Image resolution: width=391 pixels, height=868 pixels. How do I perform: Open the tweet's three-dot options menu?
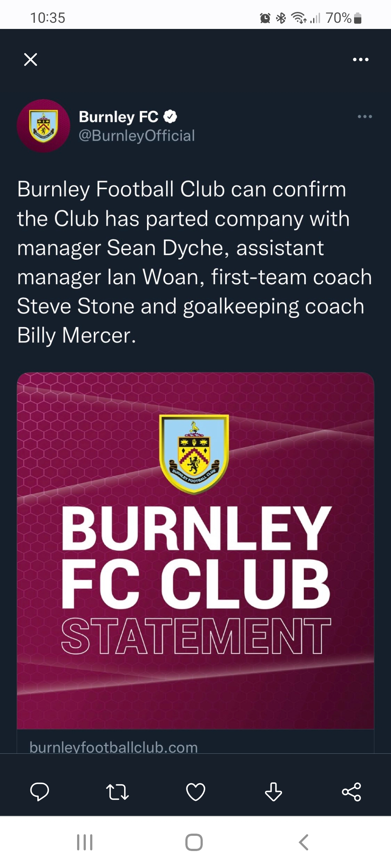365,116
